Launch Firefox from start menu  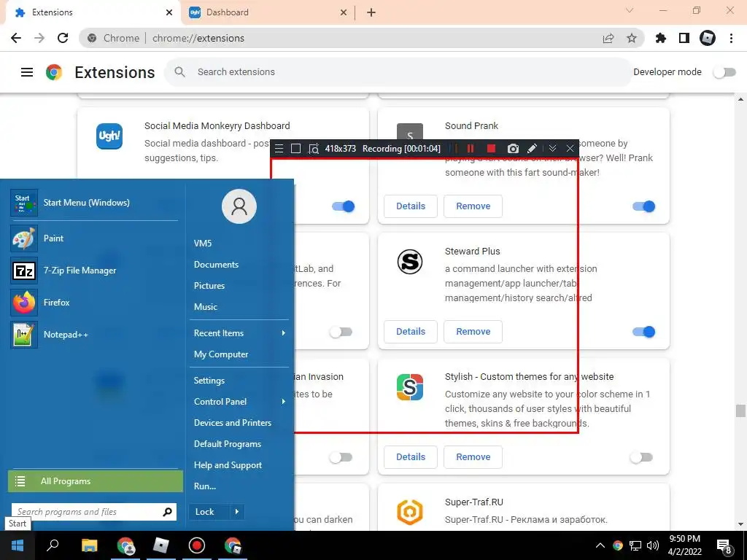tap(94, 303)
